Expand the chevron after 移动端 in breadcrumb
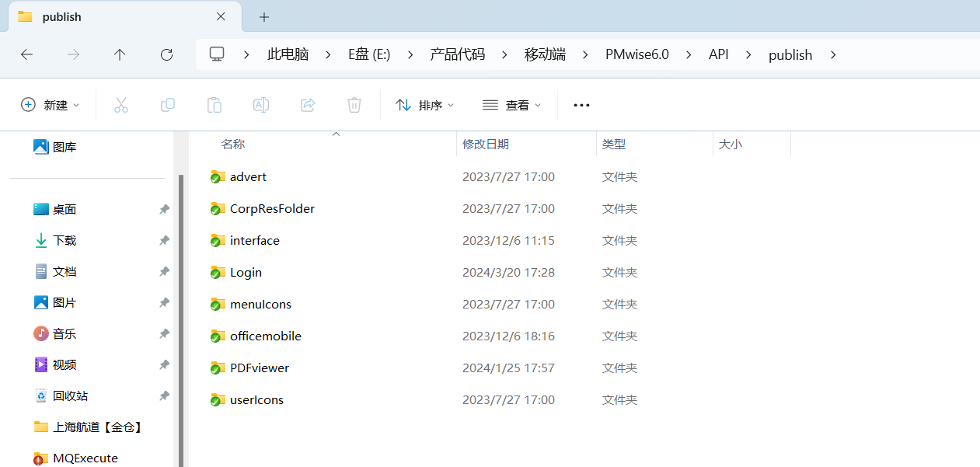Image resolution: width=980 pixels, height=467 pixels. pyautogui.click(x=585, y=54)
